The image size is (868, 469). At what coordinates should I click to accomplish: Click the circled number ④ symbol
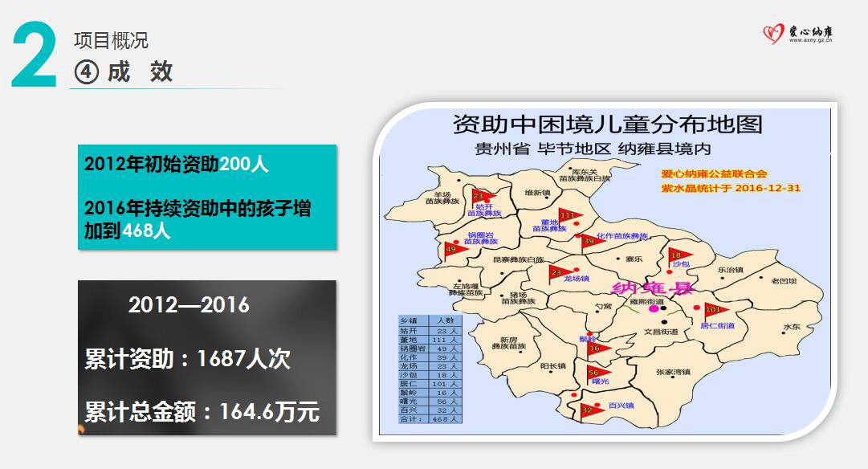pyautogui.click(x=87, y=72)
